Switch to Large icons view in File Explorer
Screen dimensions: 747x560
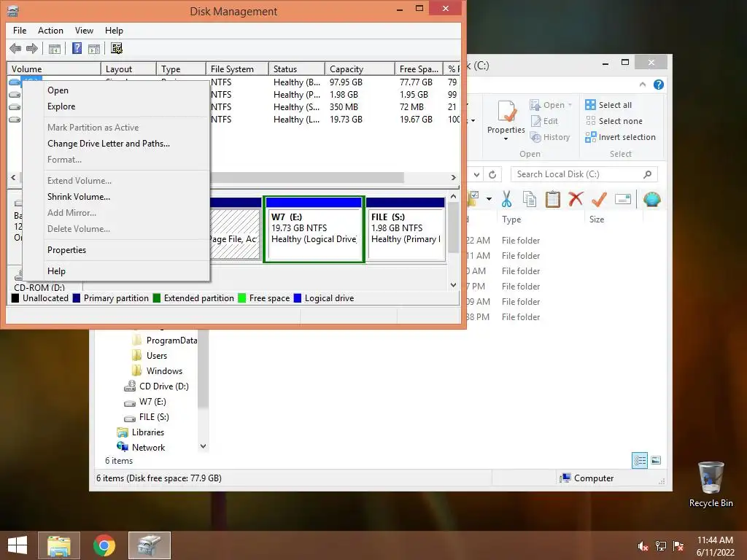point(656,460)
